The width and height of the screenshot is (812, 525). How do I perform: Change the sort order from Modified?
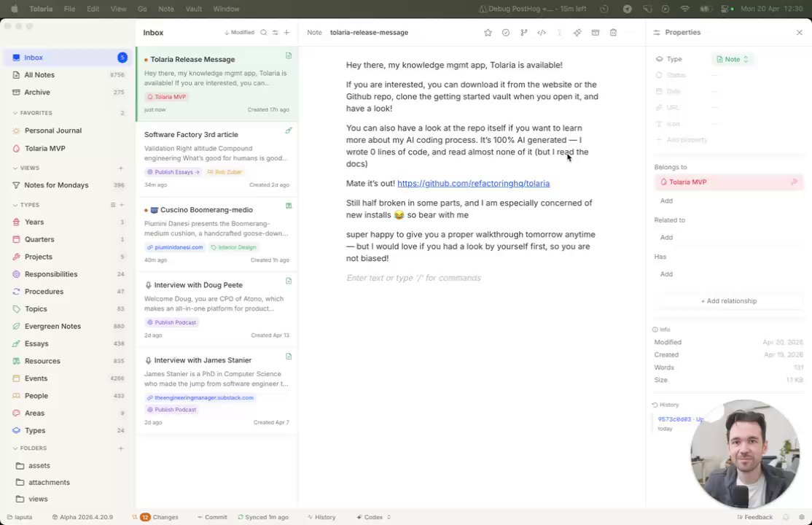click(x=239, y=33)
